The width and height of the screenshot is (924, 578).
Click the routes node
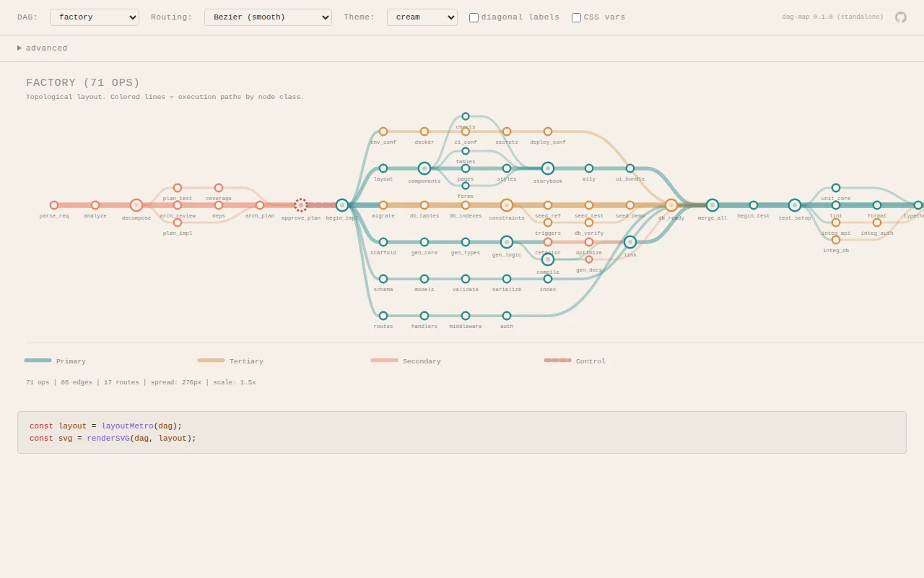point(383,316)
